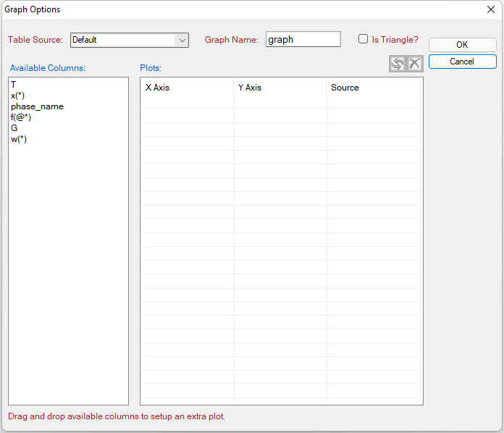
Task: Click the delete plot X icon
Action: (x=414, y=64)
